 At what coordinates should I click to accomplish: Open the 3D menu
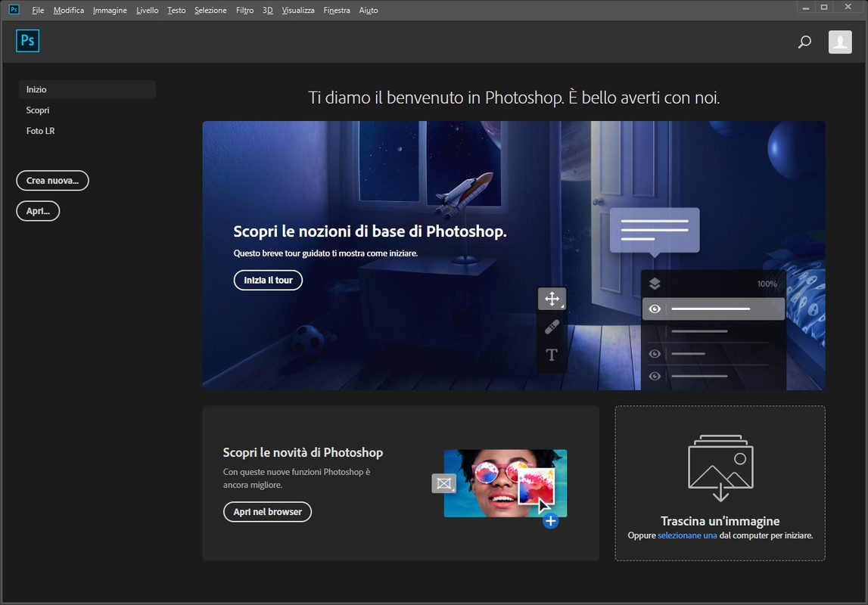pos(268,10)
